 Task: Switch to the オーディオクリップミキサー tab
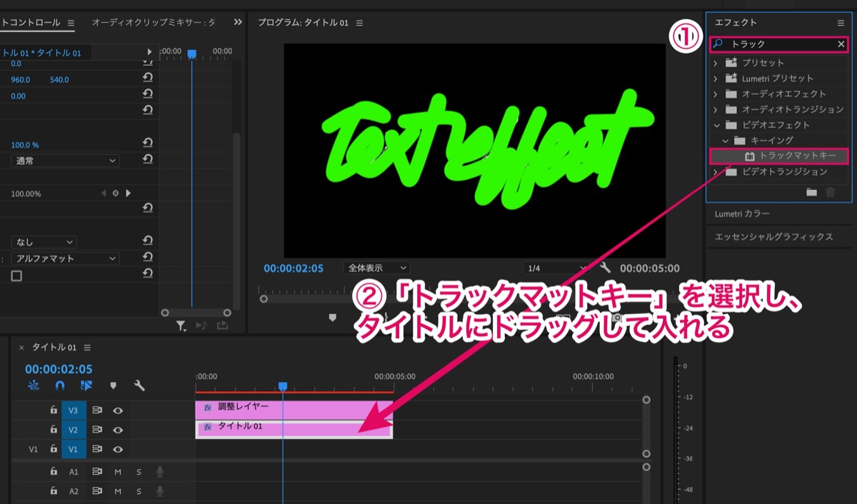pyautogui.click(x=153, y=23)
